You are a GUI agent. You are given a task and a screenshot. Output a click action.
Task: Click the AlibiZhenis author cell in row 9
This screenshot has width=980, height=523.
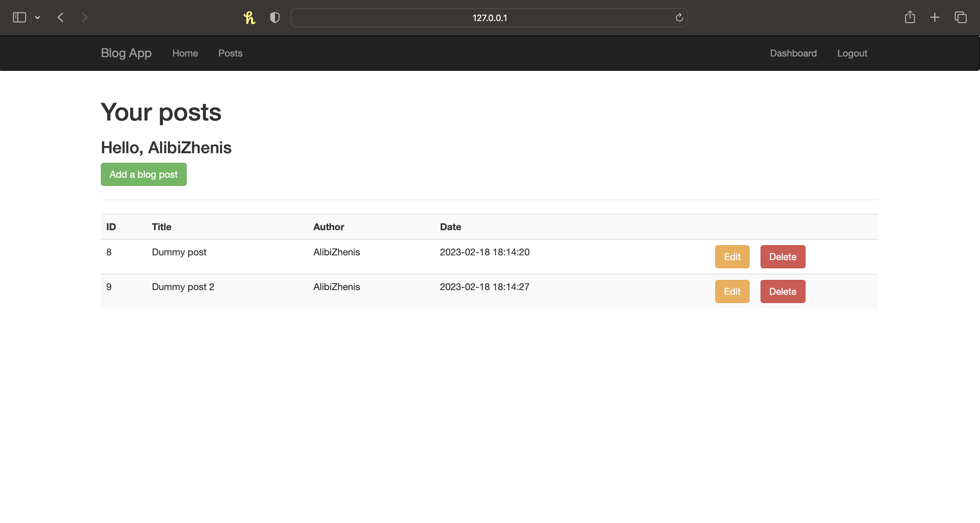point(337,287)
